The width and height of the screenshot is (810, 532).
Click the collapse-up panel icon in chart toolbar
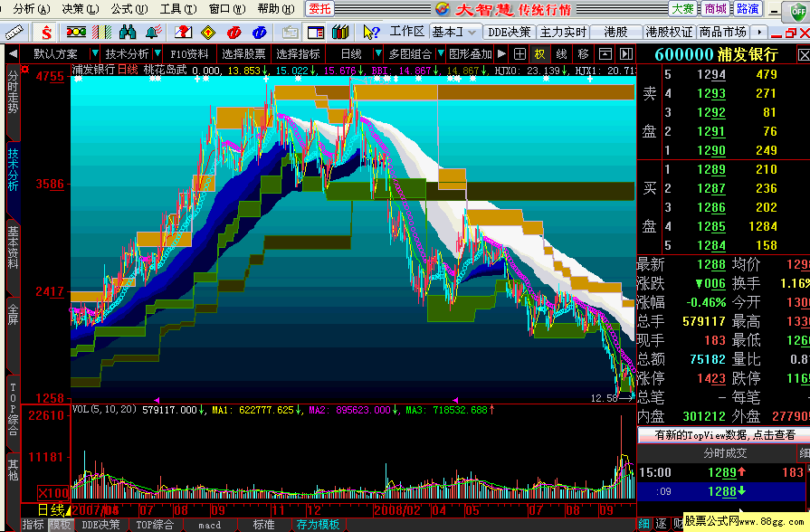pyautogui.click(x=605, y=53)
